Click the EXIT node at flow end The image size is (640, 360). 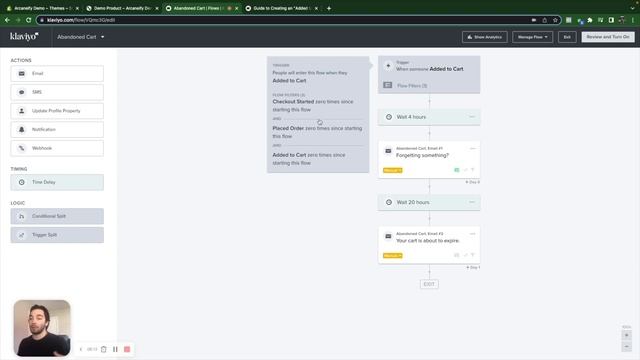point(429,284)
